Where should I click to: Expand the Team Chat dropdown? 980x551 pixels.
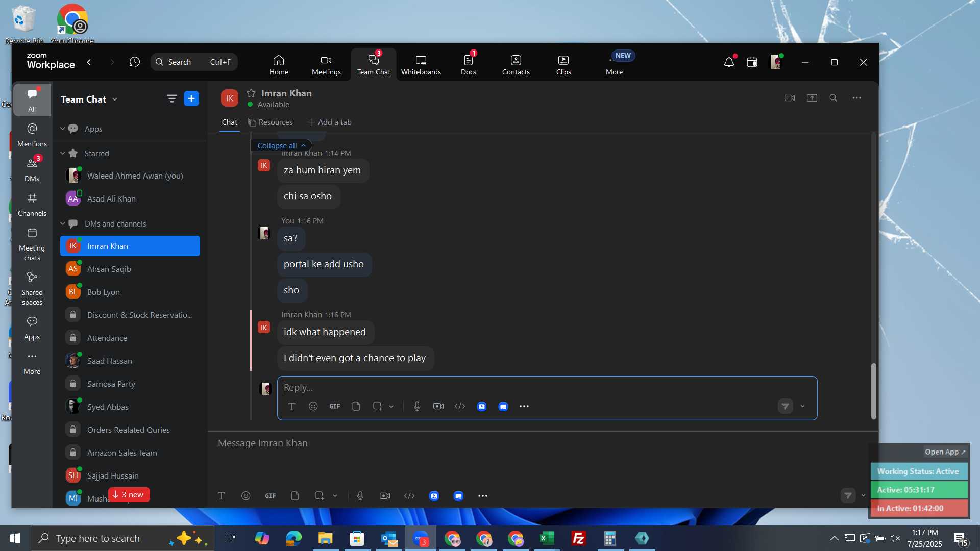point(115,99)
